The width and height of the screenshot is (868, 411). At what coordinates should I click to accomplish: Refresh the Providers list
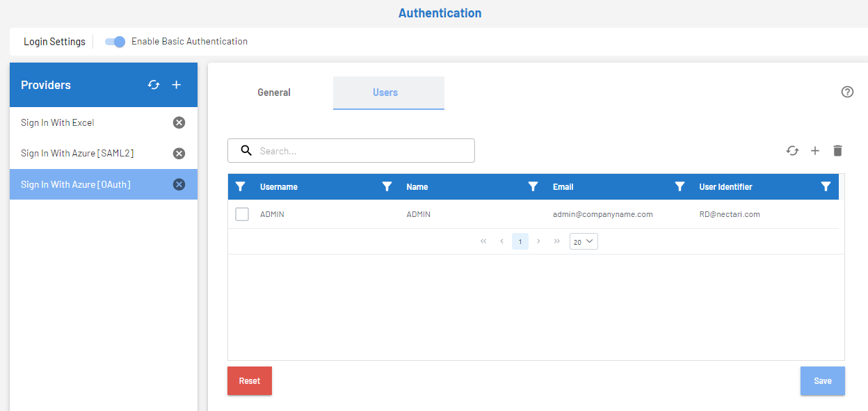154,84
